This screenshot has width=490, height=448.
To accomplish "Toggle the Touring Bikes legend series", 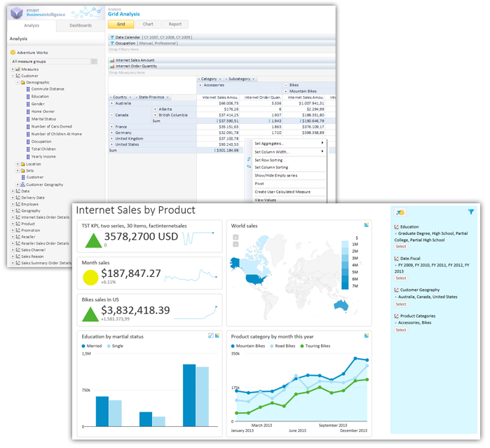I will click(x=333, y=346).
